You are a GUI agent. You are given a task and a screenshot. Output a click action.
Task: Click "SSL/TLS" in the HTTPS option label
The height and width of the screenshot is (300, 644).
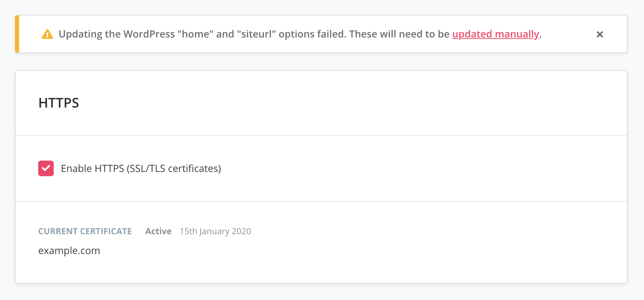148,168
